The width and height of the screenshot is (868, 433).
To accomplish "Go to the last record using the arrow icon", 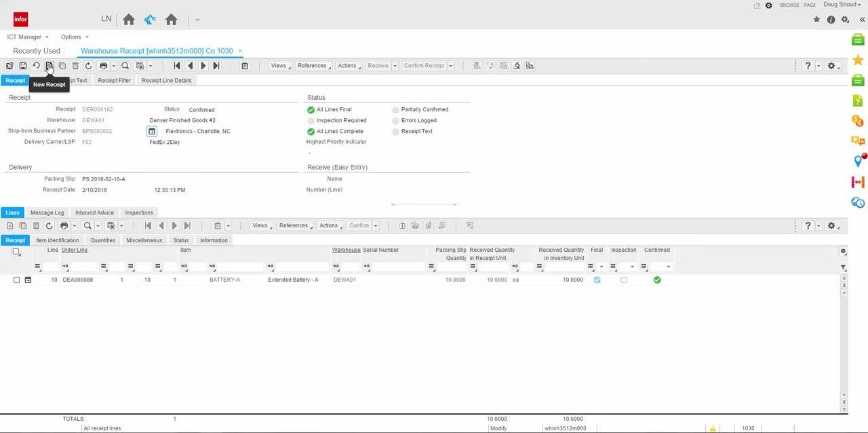I will point(216,66).
